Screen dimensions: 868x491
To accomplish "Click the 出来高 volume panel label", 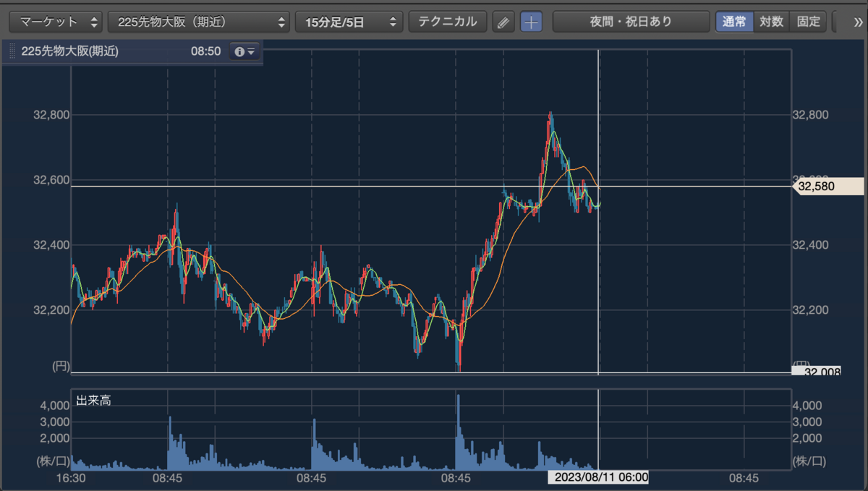I will tap(93, 401).
